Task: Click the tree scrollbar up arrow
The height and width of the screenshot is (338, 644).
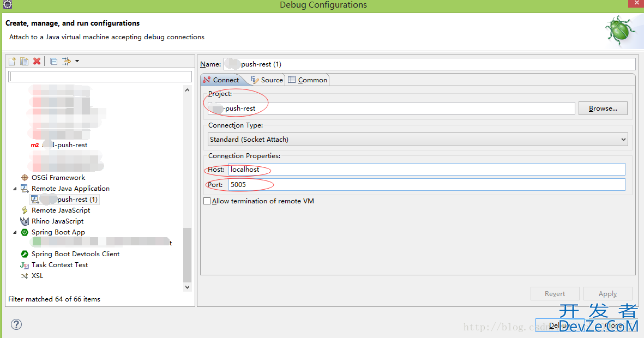Action: pyautogui.click(x=187, y=90)
